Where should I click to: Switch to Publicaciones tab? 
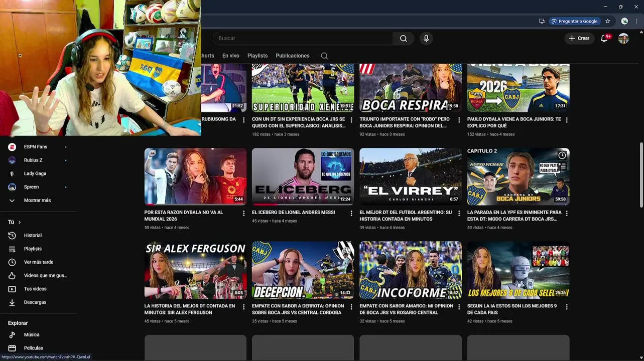click(x=293, y=56)
